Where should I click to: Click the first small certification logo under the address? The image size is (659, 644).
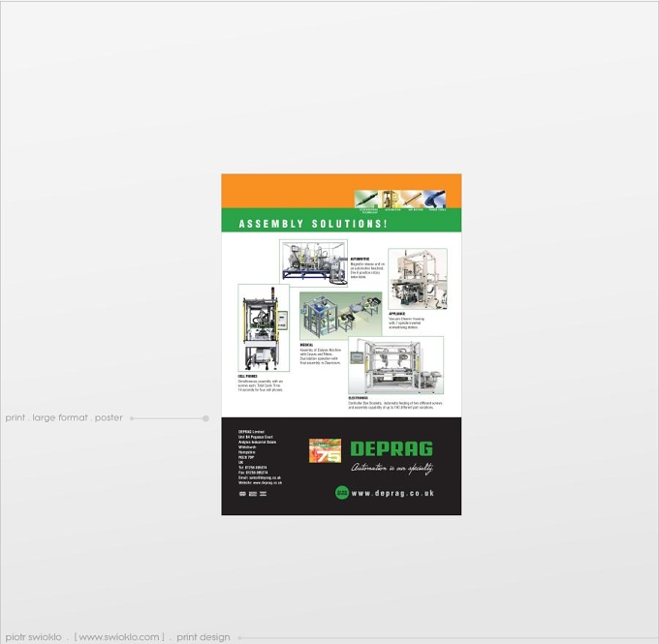click(x=242, y=494)
